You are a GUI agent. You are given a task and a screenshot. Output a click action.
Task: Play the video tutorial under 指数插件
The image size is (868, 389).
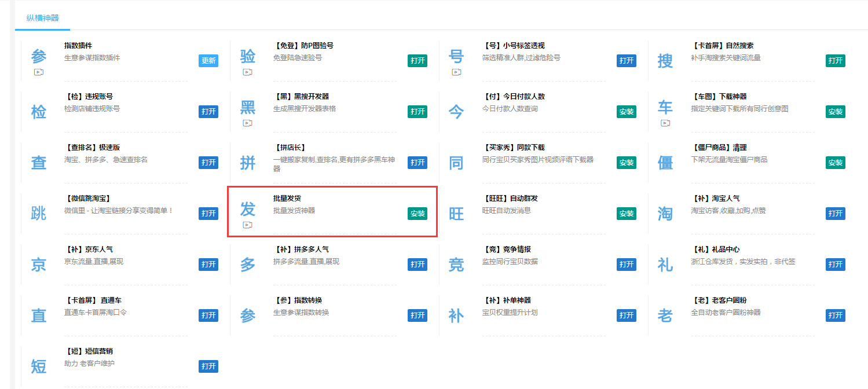39,72
